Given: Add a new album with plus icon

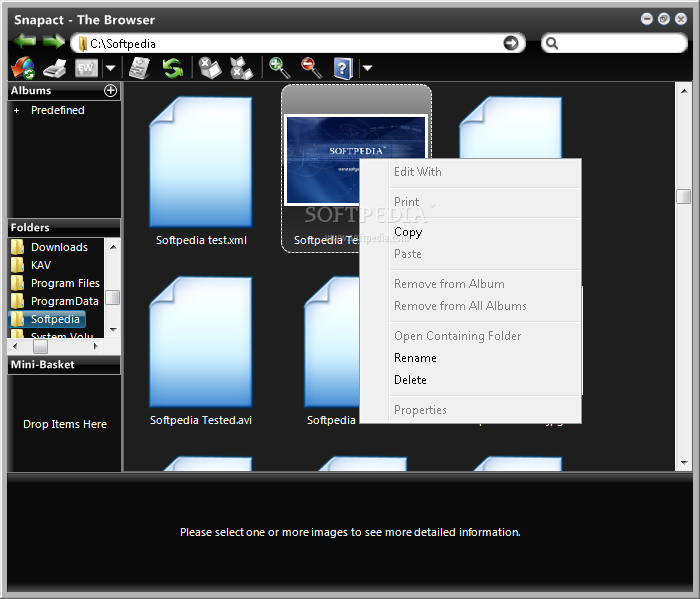Looking at the screenshot, I should click(110, 91).
